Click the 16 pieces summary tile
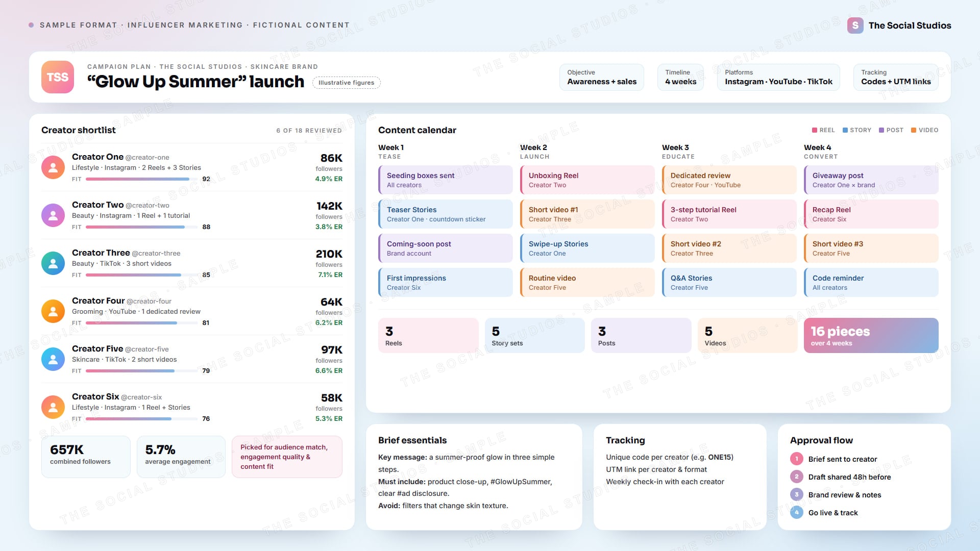The image size is (980, 551). (871, 336)
